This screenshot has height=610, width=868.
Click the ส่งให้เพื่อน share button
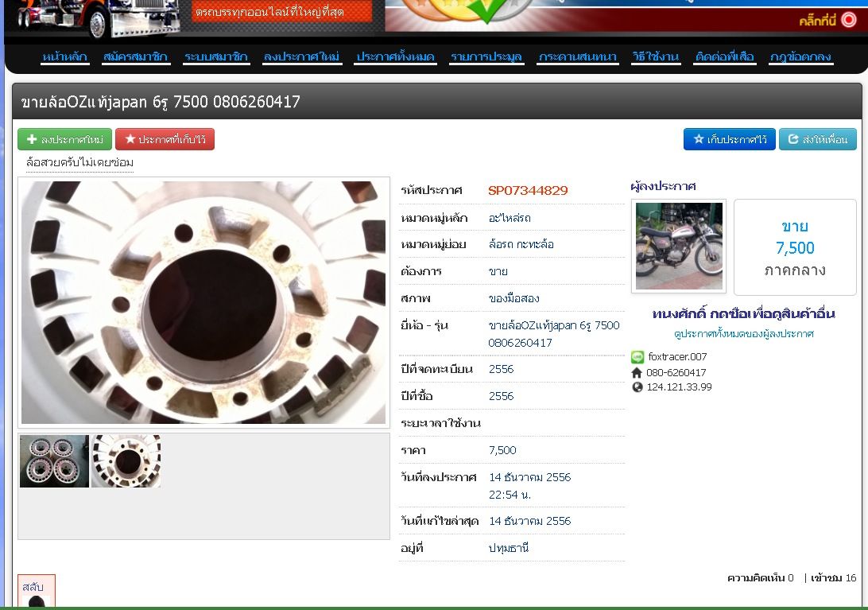(x=818, y=139)
